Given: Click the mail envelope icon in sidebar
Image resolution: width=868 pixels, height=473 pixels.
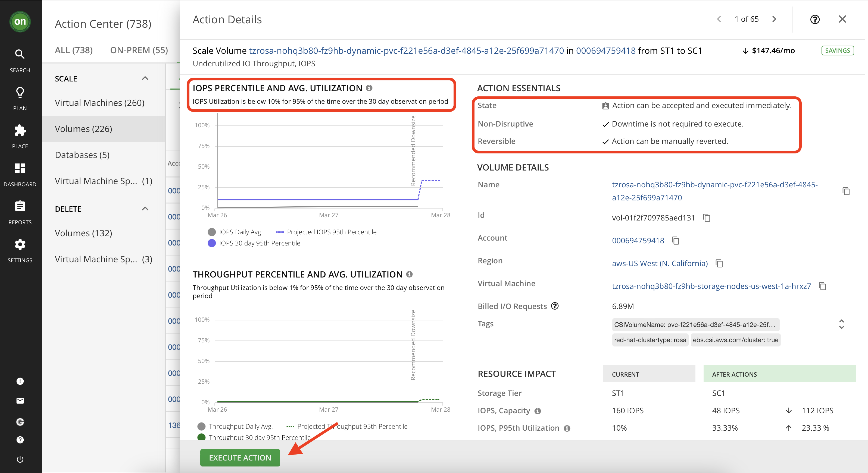Looking at the screenshot, I should coord(20,401).
